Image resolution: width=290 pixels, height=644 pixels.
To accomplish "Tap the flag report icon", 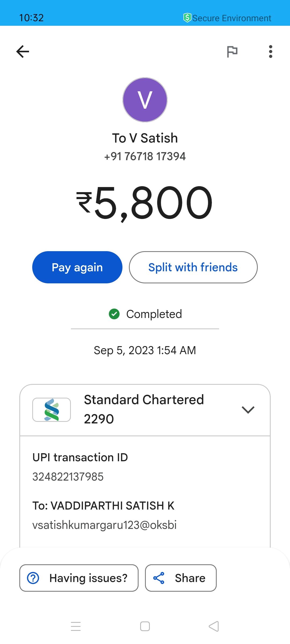I will (232, 52).
